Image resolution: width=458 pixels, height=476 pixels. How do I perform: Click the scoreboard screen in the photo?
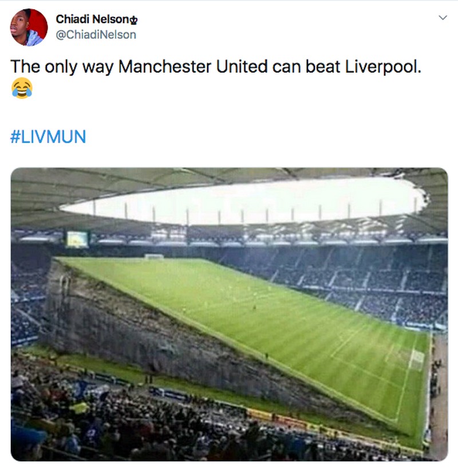[x=77, y=239]
